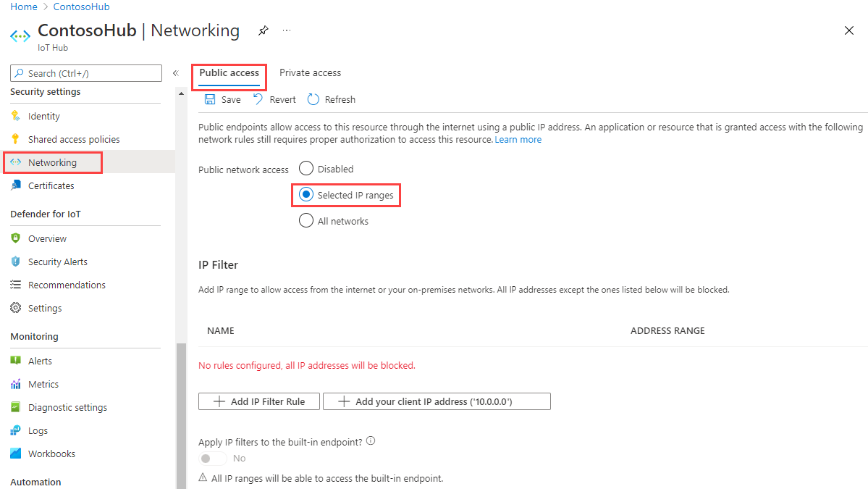Select Identity under Security settings
The width and height of the screenshot is (868, 489).
pyautogui.click(x=45, y=116)
